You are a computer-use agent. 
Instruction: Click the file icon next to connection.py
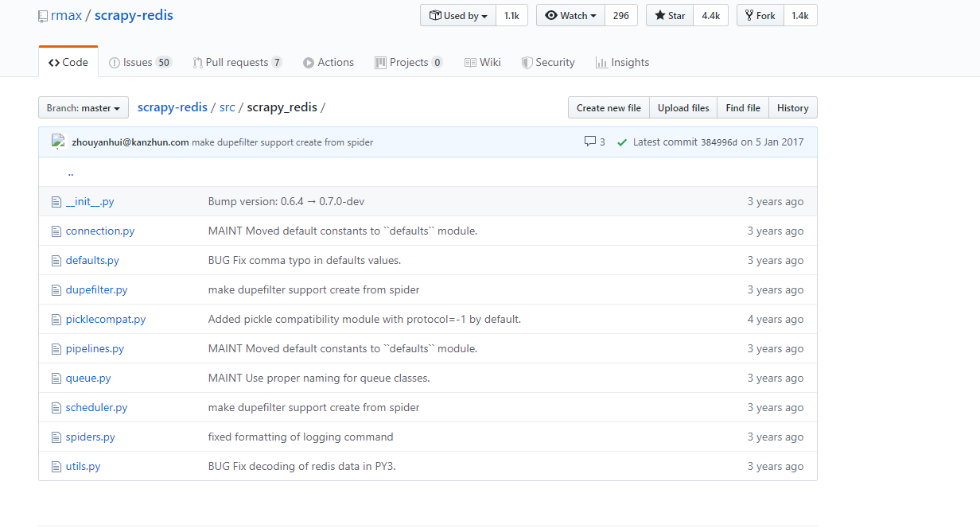[x=56, y=231]
